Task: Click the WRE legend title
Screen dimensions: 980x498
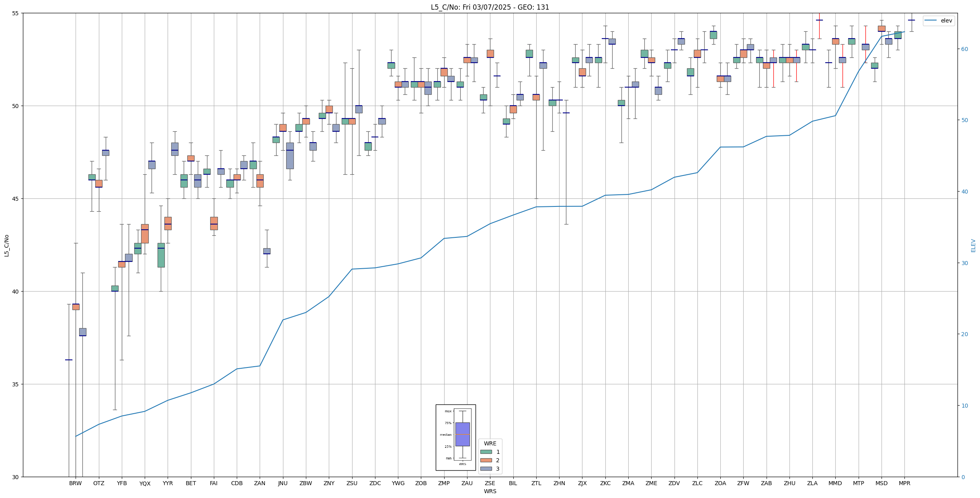Action: pyautogui.click(x=490, y=443)
